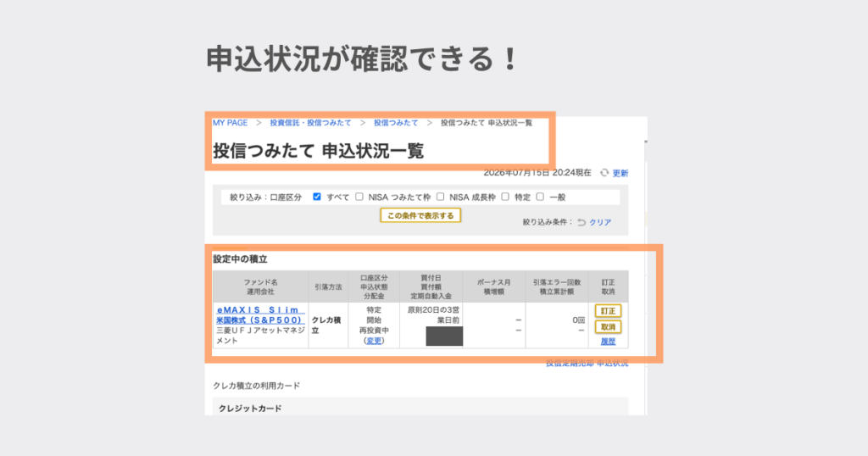Screen dimensions: 868x456
Task: Click the クレカ積立の利用カード text
Action: click(256, 386)
